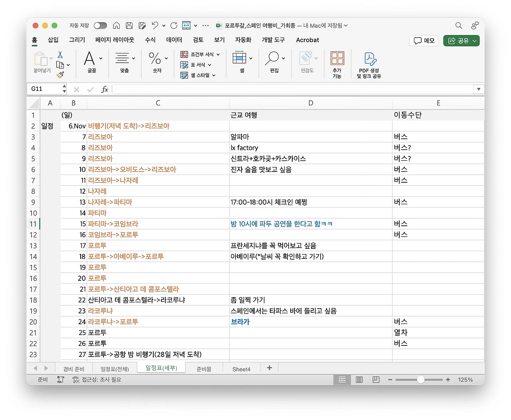Image resolution: width=511 pixels, height=420 pixels.
Task: Open the 준비물 sheet tab
Action: tap(204, 369)
